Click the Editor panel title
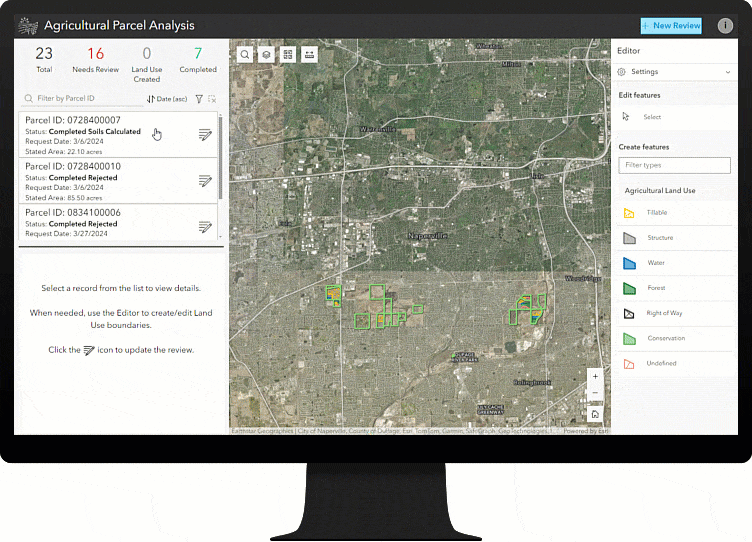752x542 pixels. pyautogui.click(x=628, y=51)
